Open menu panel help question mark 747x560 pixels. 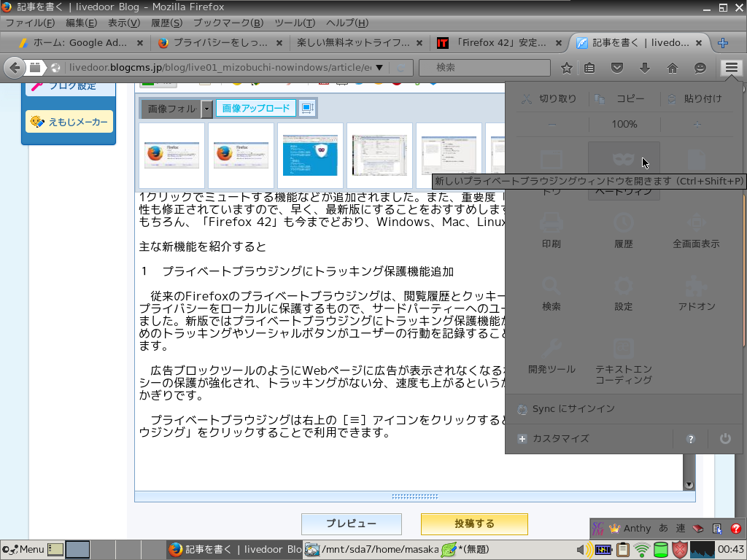(x=690, y=439)
